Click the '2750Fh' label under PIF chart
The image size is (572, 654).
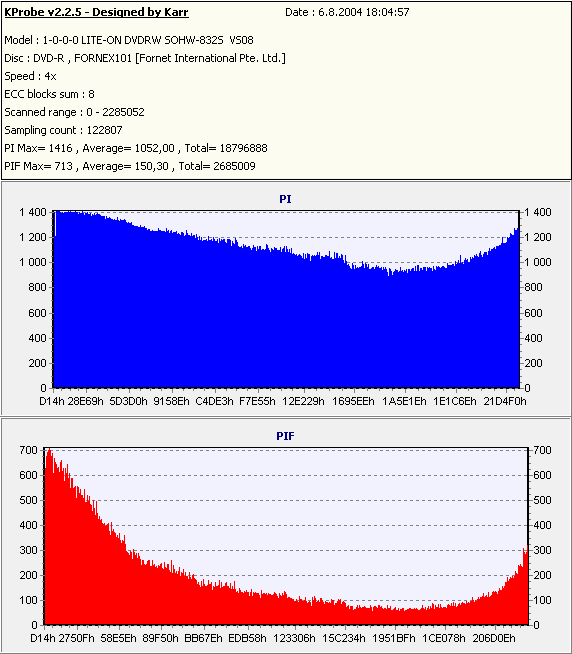pos(76,638)
